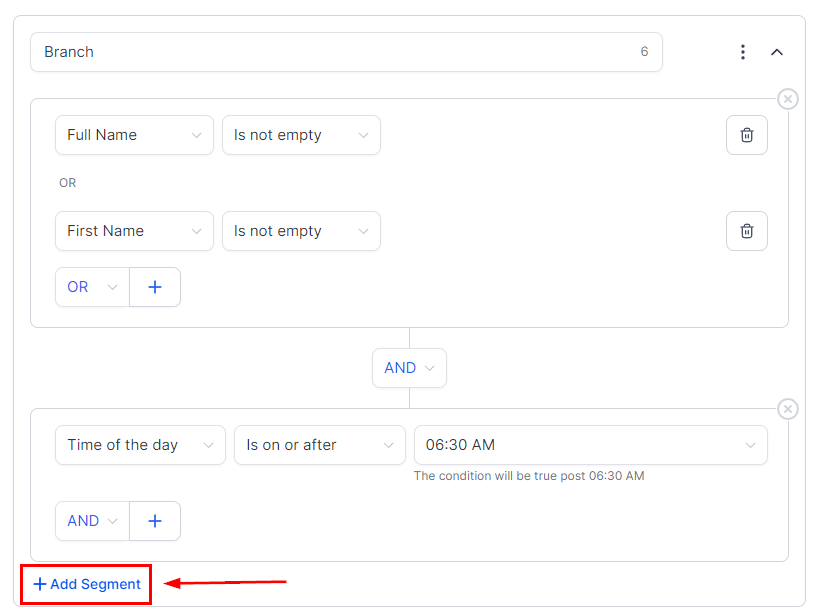Edit the Branch name input field
The image size is (819, 615).
tap(330, 52)
